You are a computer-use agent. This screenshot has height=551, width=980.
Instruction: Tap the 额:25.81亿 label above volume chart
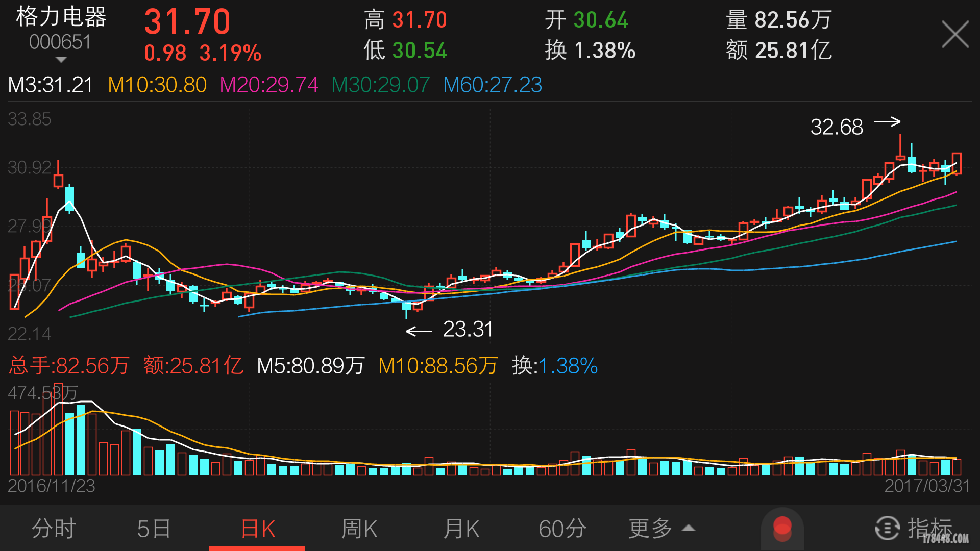pos(193,366)
